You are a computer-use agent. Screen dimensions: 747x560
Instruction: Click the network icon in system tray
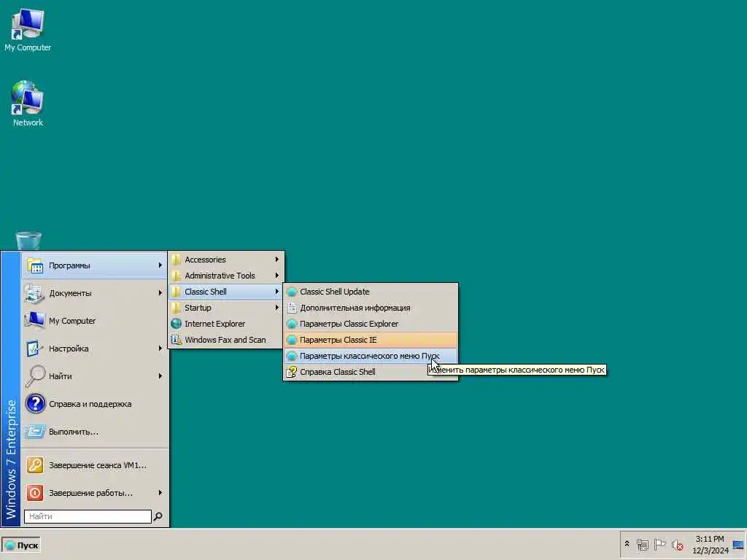tap(643, 544)
